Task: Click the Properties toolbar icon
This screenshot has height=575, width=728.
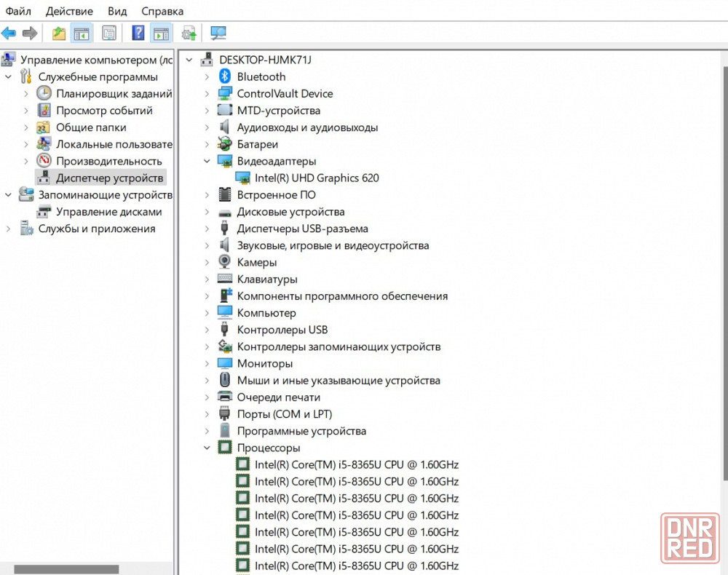Action: point(109,33)
